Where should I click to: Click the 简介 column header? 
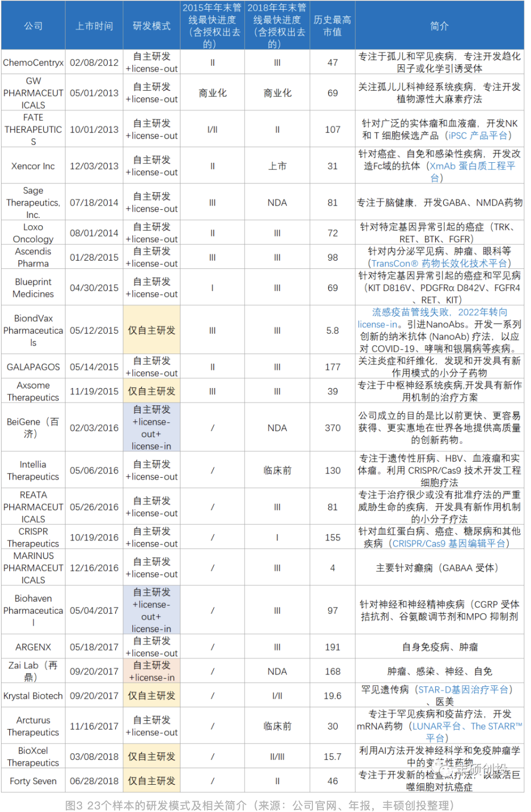440,26
